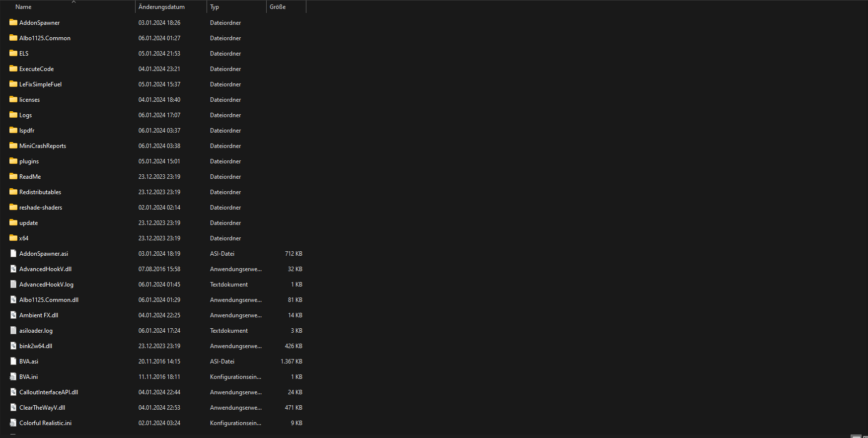Image resolution: width=868 pixels, height=438 pixels.
Task: Select the file name AddonSpawner.asi
Action: 44,254
